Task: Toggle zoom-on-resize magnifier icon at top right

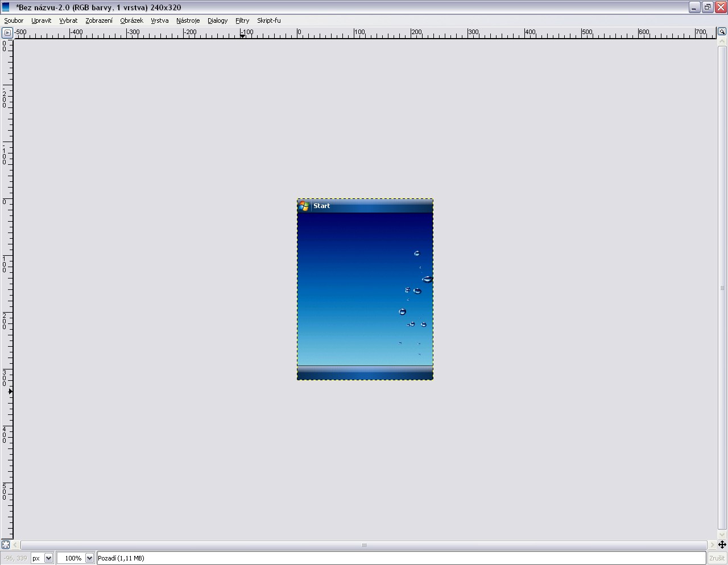Action: (x=722, y=32)
